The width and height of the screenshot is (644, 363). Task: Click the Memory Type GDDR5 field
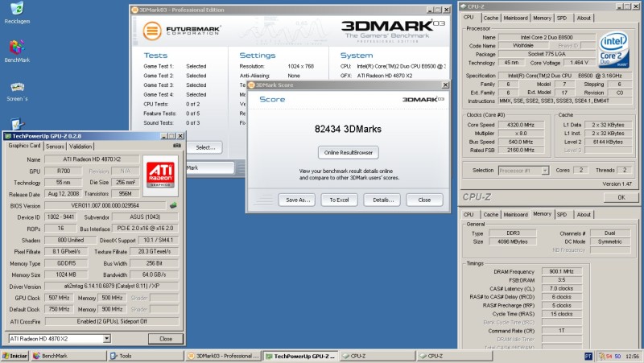tap(66, 263)
